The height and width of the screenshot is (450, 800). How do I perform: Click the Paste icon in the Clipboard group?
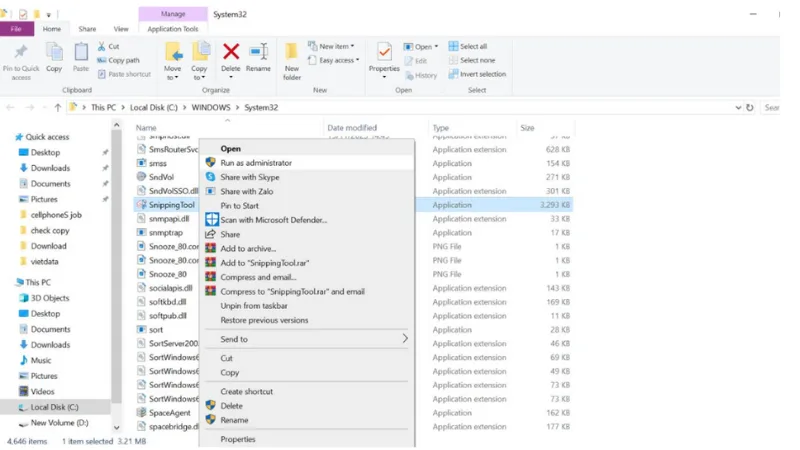(81, 52)
